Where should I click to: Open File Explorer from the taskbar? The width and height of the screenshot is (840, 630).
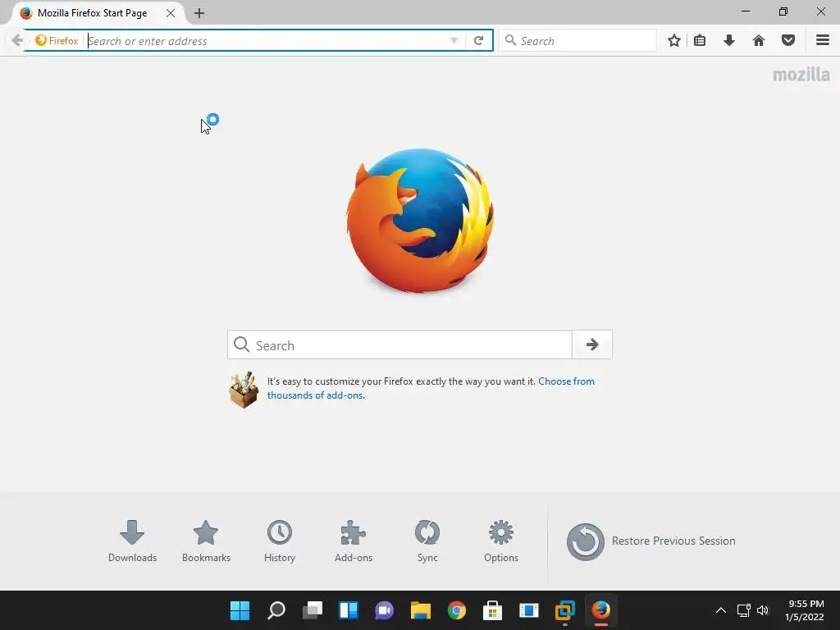[x=421, y=610]
